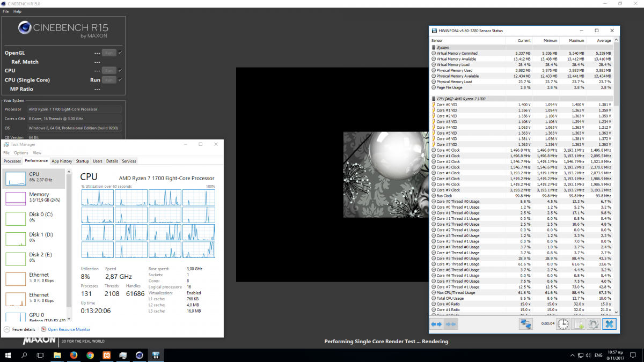Viewport: 644px width, 362px height.
Task: Open Task Manager View menu
Action: pyautogui.click(x=37, y=153)
